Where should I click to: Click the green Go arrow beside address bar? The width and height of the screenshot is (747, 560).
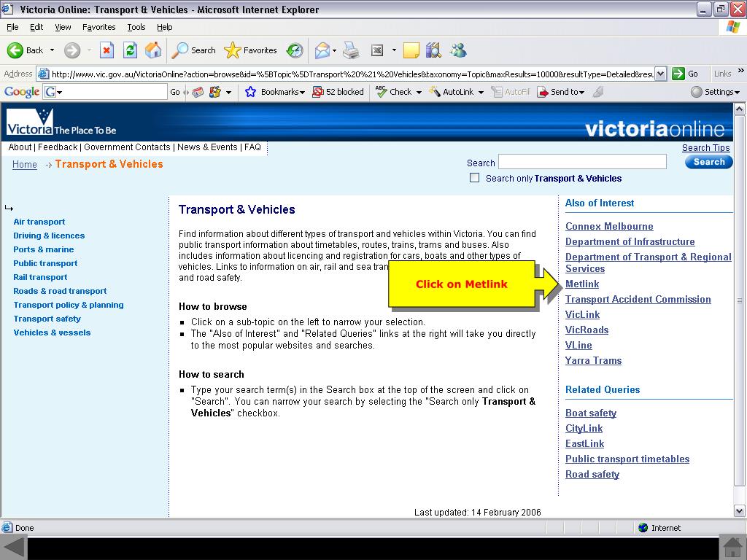[678, 74]
